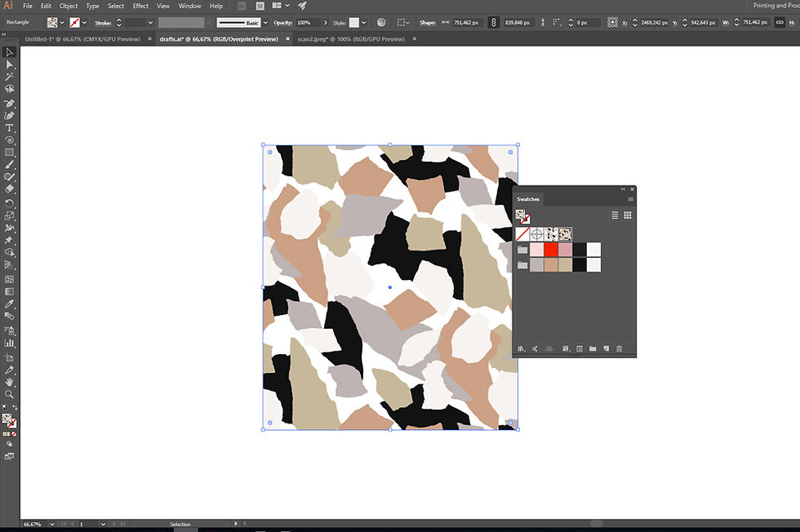This screenshot has height=532, width=800.
Task: Click the Stroke label link
Action: [x=103, y=23]
